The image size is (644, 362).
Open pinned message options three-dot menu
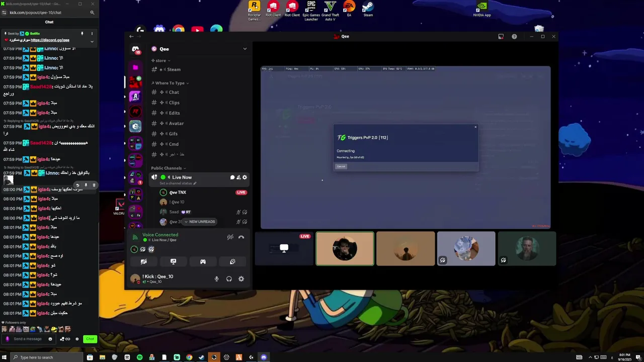pos(92,34)
